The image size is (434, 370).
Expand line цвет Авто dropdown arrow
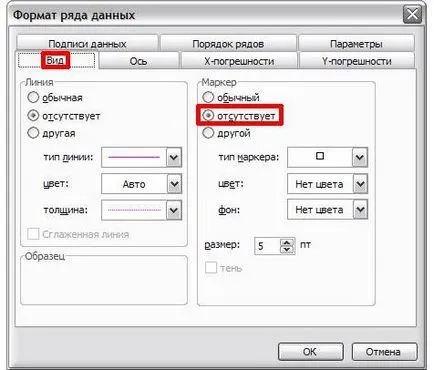174,184
